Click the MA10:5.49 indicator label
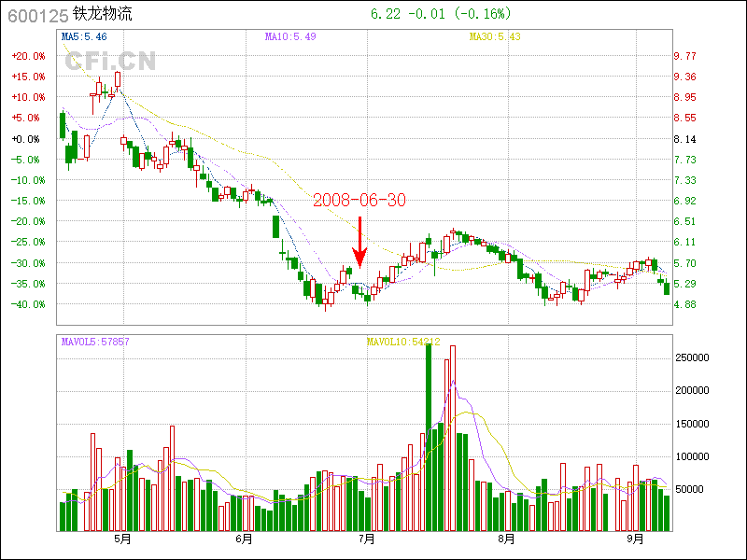747x560 pixels. (x=290, y=36)
